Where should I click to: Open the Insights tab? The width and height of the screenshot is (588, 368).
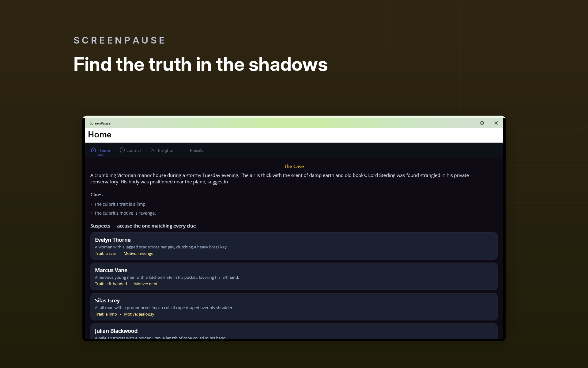coord(162,150)
